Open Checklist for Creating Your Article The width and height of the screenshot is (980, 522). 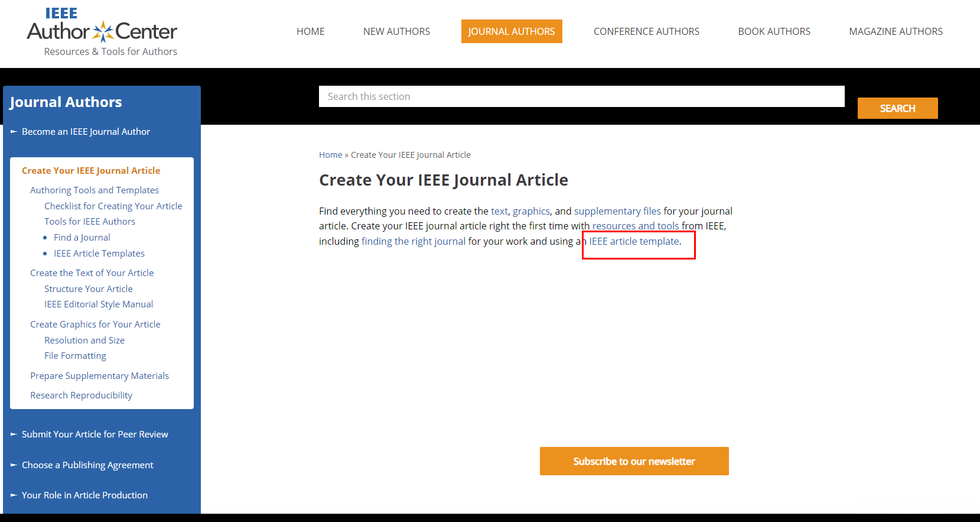coord(113,206)
